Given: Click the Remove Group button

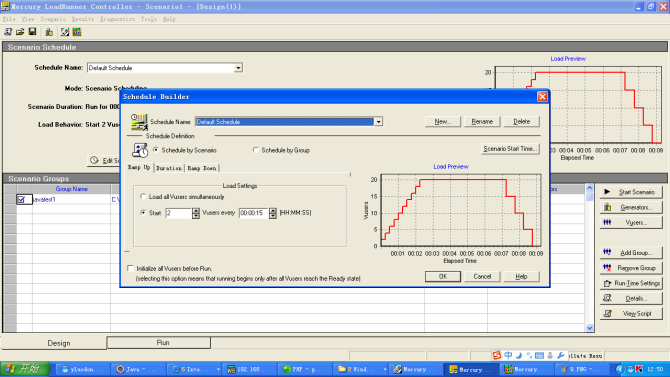Looking at the screenshot, I should click(x=631, y=268).
